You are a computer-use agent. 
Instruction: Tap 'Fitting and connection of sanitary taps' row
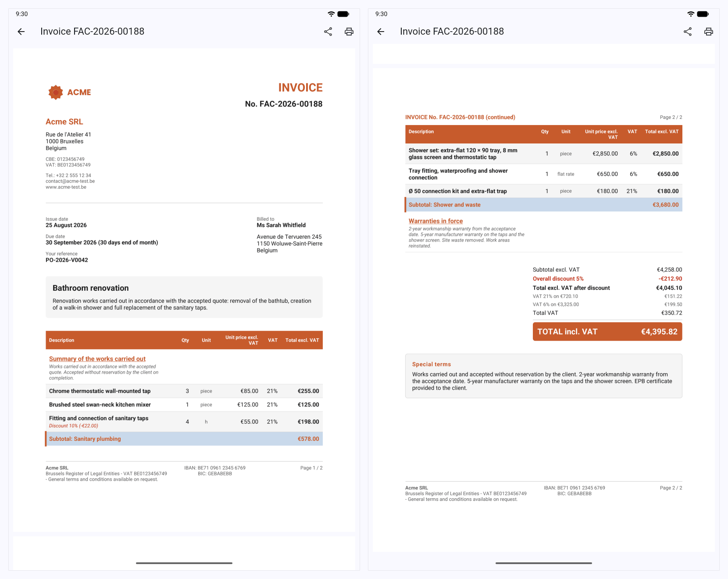184,422
